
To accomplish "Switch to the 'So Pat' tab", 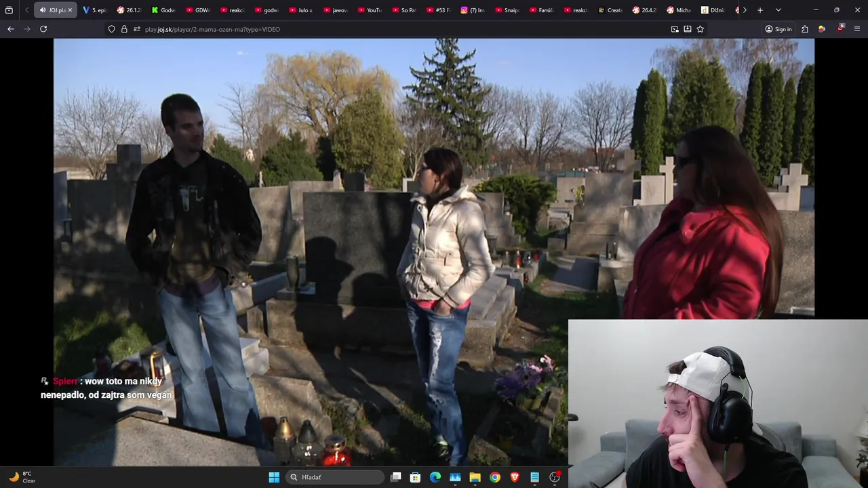I will (x=406, y=10).
